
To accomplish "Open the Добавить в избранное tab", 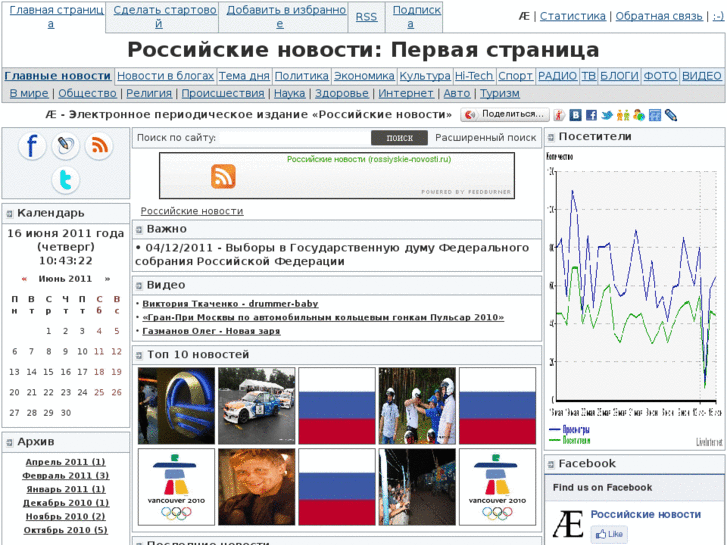I will point(283,17).
